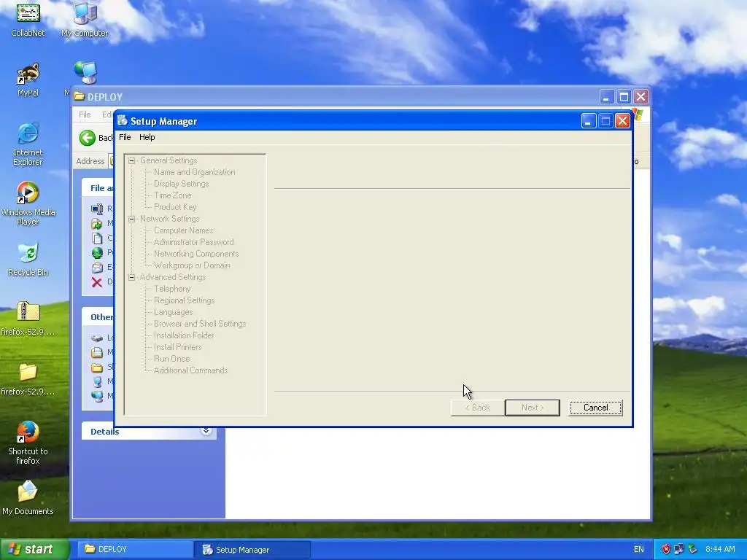Select Product Key tree item
The image size is (747, 560).
click(x=175, y=207)
